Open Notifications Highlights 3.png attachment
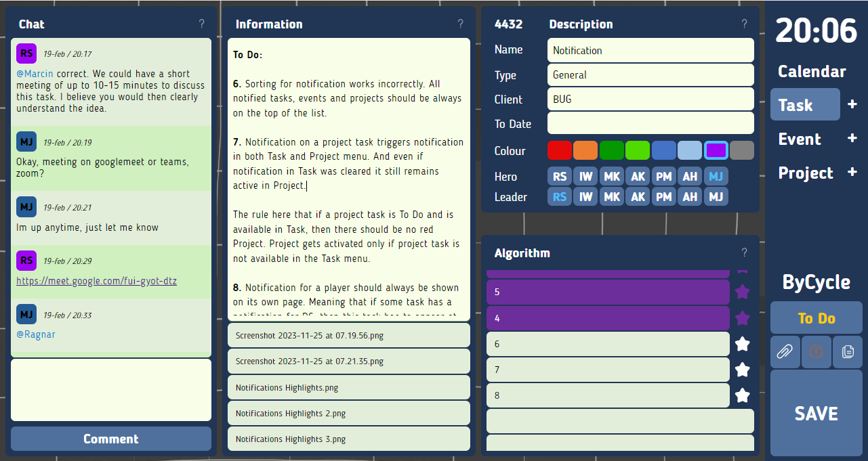This screenshot has height=461, width=868. (x=349, y=439)
